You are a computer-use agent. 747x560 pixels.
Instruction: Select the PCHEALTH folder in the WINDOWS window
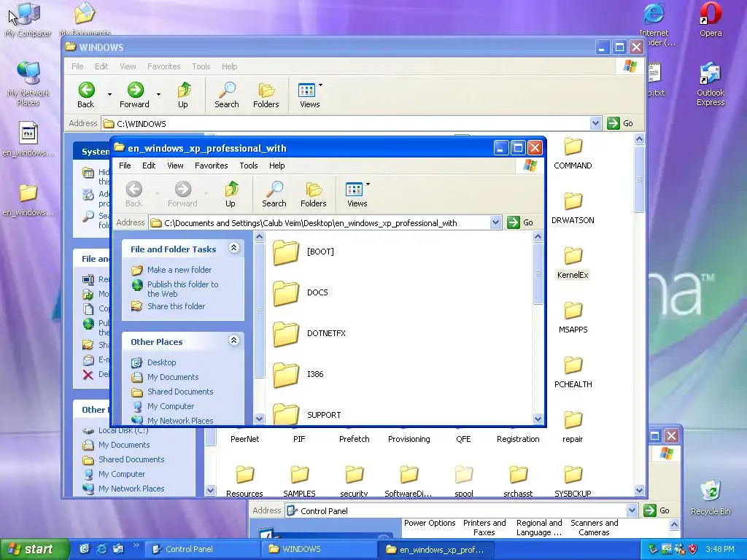point(573,373)
